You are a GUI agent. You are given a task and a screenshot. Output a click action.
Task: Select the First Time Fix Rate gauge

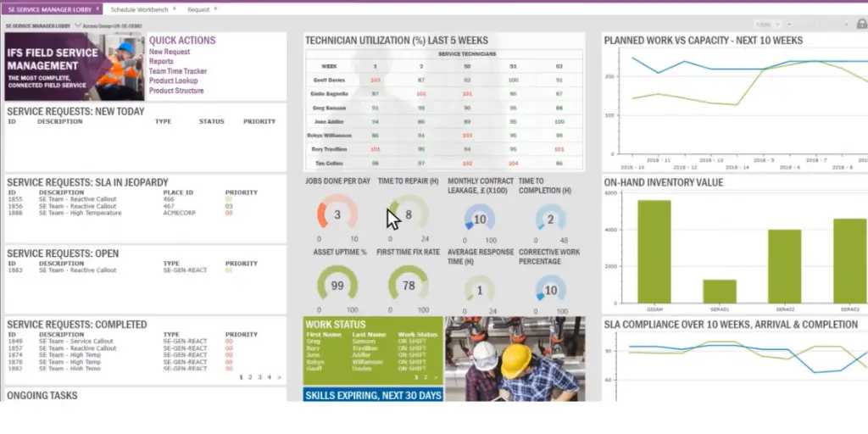click(x=408, y=286)
